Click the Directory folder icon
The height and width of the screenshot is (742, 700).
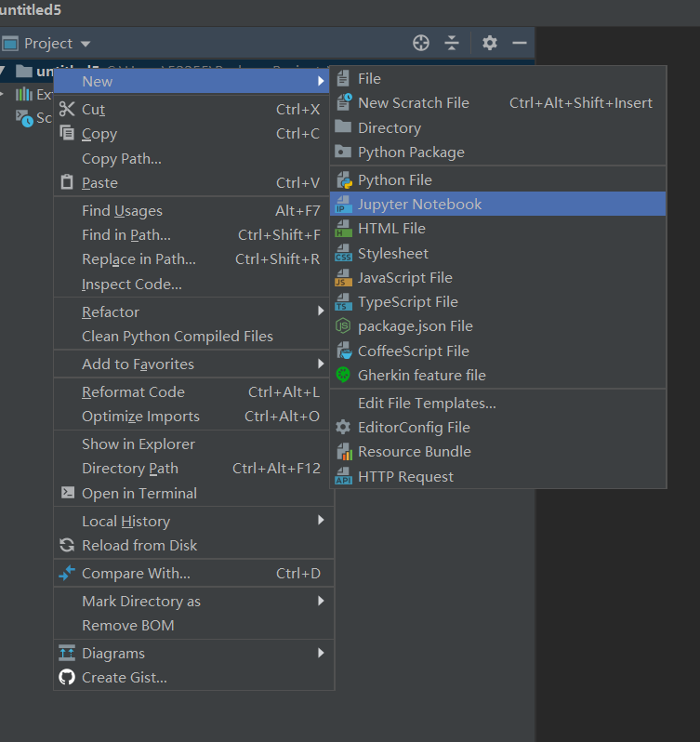tap(343, 126)
